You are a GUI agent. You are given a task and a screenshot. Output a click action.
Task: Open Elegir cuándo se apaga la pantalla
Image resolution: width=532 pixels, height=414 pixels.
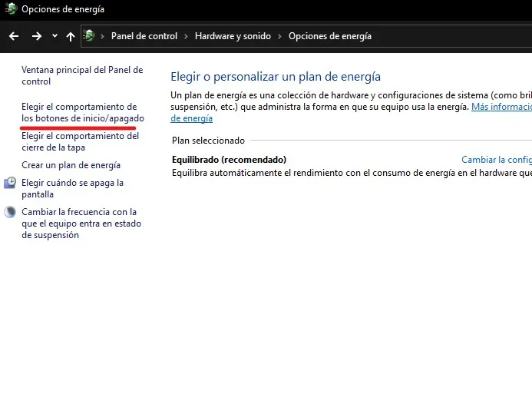coord(72,188)
